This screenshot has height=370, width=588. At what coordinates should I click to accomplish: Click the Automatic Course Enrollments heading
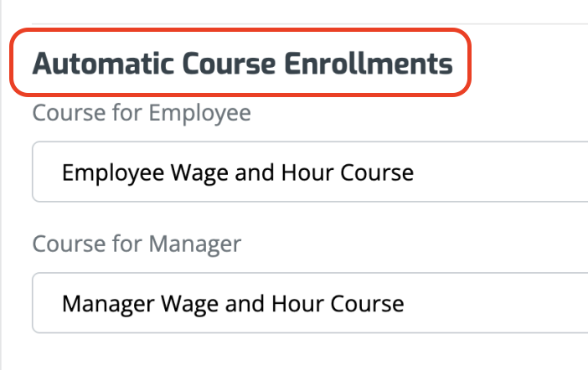point(242,64)
